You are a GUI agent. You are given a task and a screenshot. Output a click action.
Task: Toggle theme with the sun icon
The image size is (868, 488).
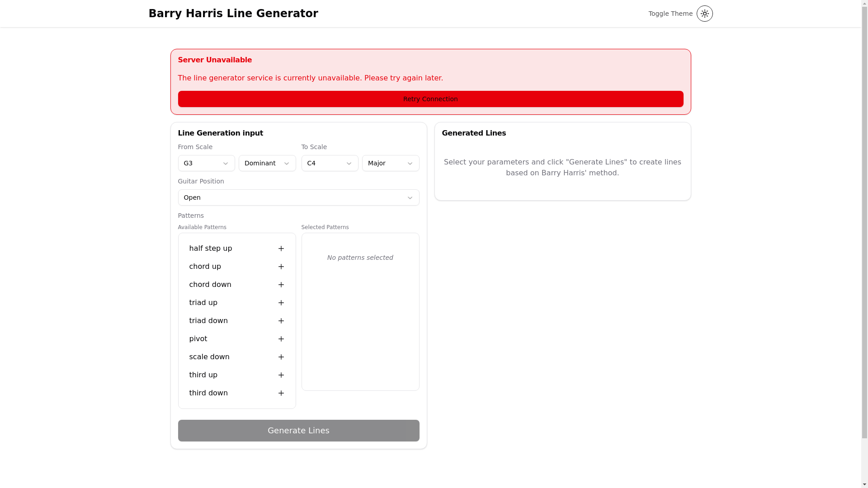tap(704, 14)
